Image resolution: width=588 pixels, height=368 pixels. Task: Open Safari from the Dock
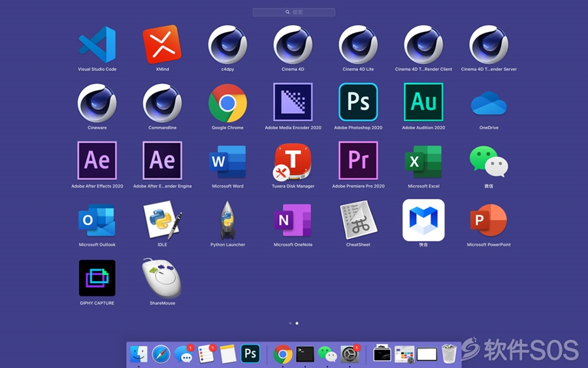tap(161, 354)
